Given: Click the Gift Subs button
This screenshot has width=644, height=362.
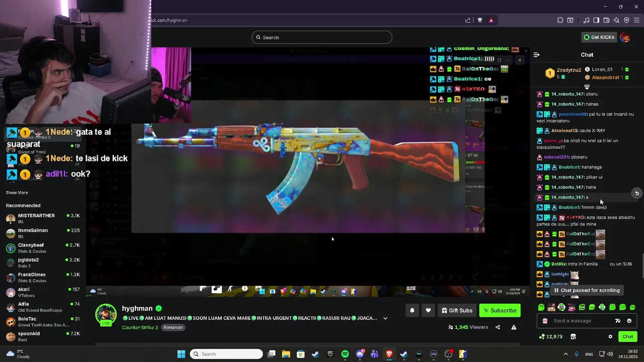Looking at the screenshot, I should coord(457,310).
